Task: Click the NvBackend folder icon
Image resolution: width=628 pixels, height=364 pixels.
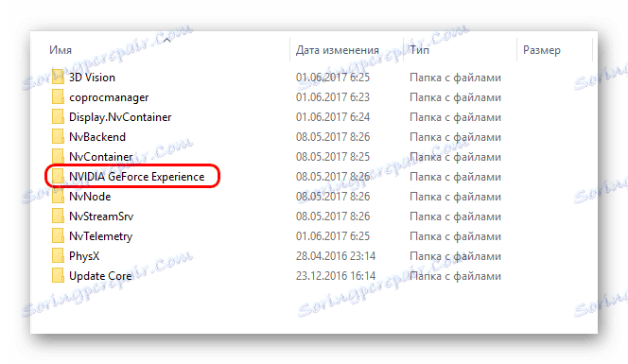Action: (58, 136)
